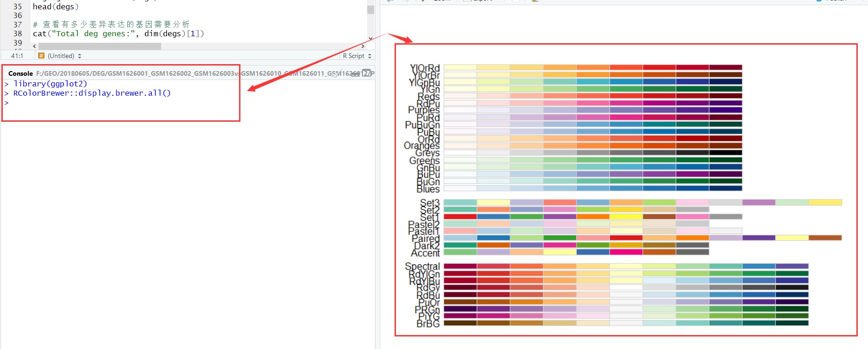868x349 pixels.
Task: Maximize the Console pane
Action: pos(366,73)
